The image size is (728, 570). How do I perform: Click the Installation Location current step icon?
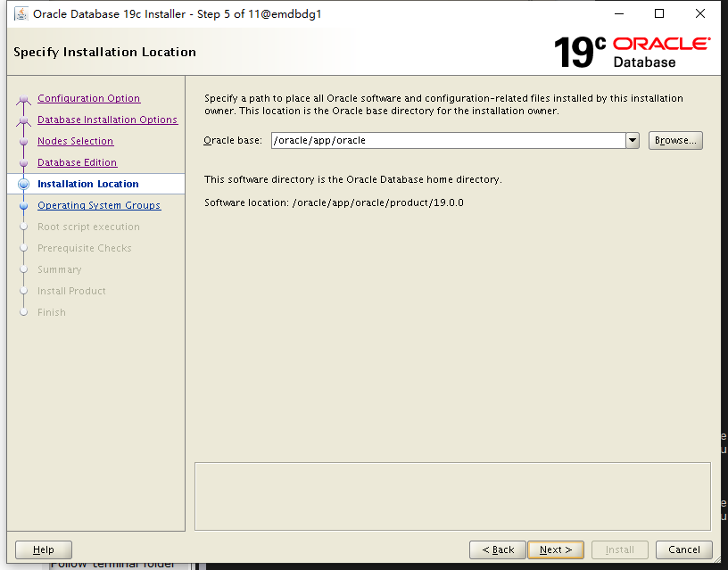tap(24, 185)
